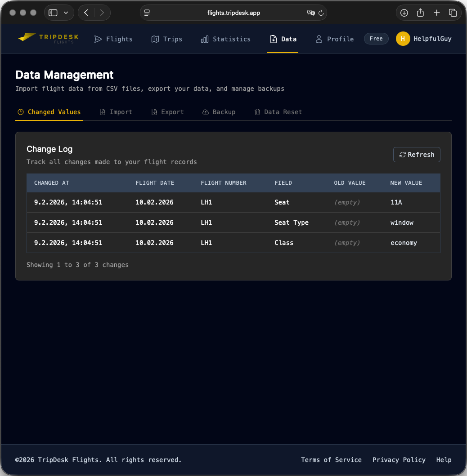Viewport: 467px width, 476px height.
Task: Expand the sidebar tab group dropdown
Action: [66, 13]
